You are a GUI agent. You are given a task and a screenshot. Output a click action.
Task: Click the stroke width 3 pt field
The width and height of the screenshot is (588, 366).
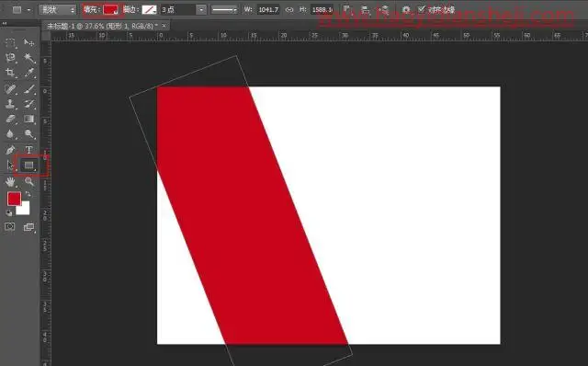tap(178, 10)
